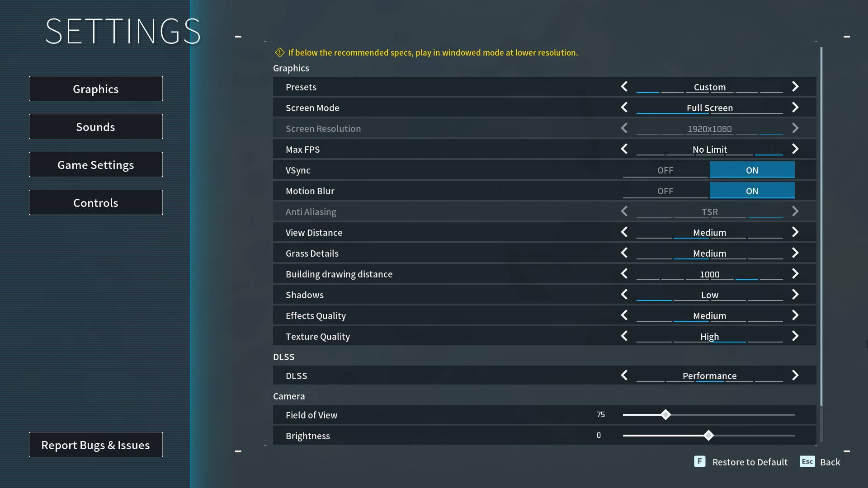
Task: Click the Presets value Custom
Action: (x=710, y=87)
